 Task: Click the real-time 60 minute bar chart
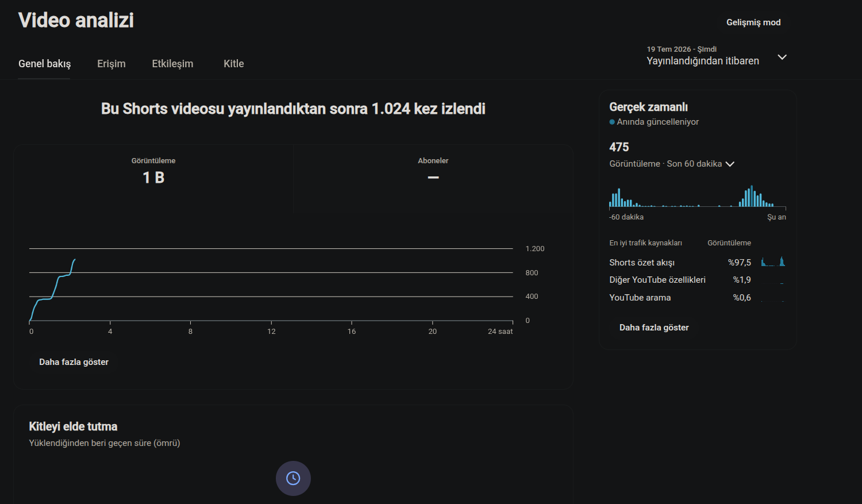click(698, 196)
